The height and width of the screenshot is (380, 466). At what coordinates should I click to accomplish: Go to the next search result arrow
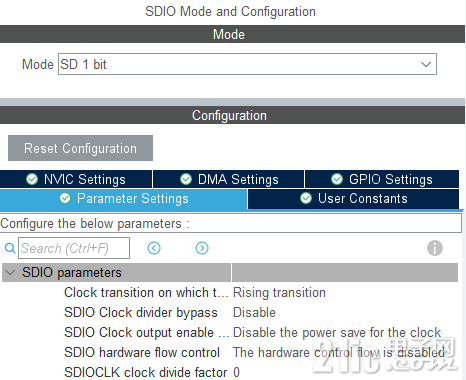click(x=202, y=248)
